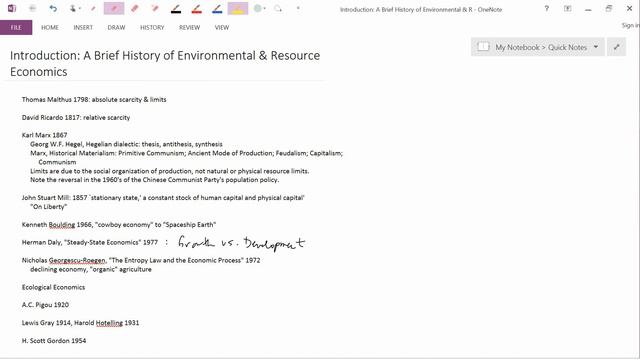Undo the last action
This screenshot has height=360, width=640.
pos(53,9)
